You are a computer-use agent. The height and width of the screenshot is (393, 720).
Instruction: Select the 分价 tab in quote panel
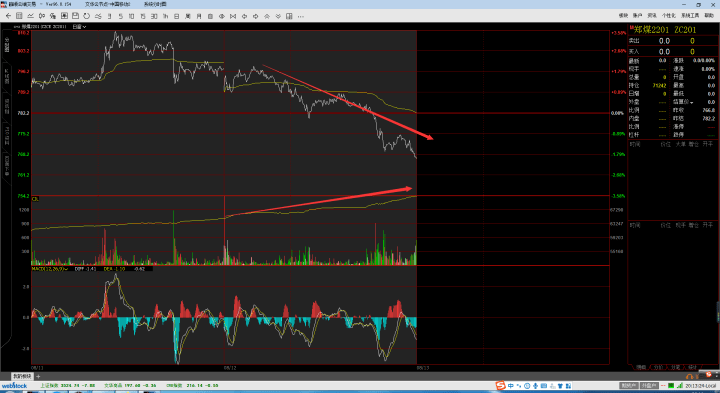pyautogui.click(x=658, y=367)
